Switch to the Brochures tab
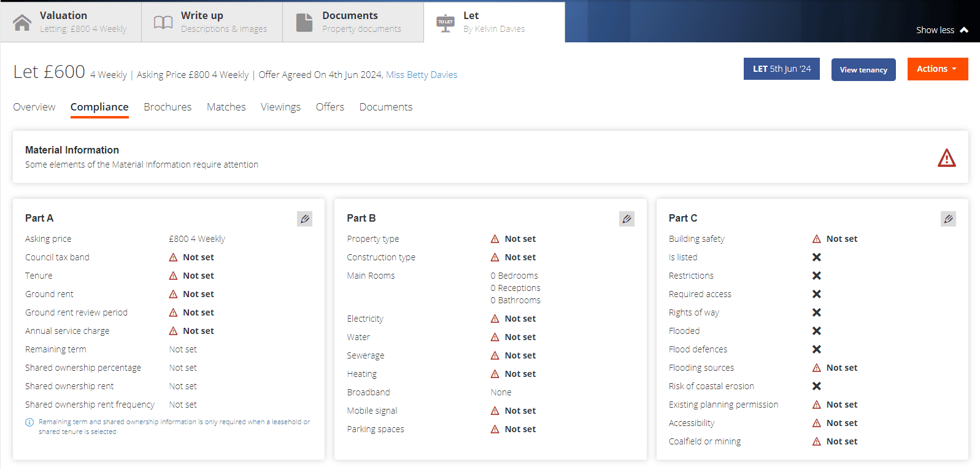This screenshot has width=980, height=469. coord(168,107)
